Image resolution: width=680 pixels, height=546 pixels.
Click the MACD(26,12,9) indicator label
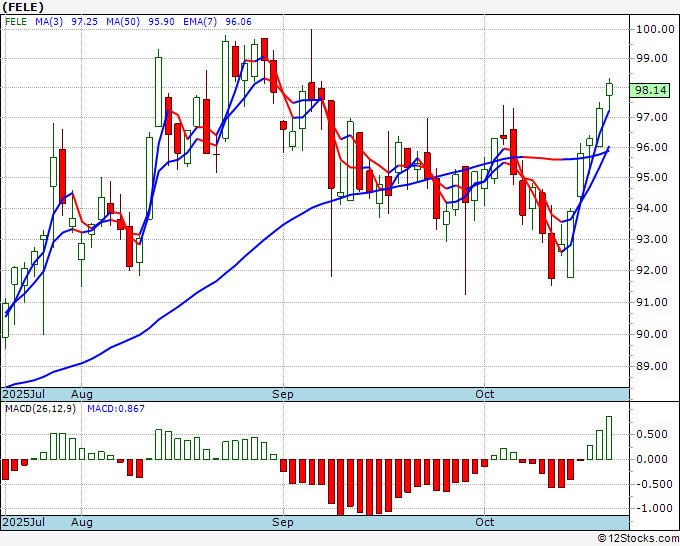pos(40,409)
